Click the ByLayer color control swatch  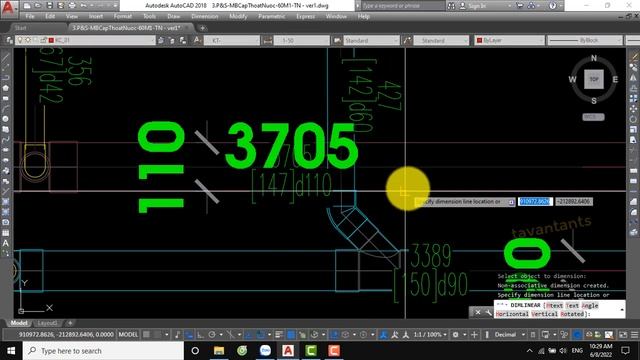point(480,40)
